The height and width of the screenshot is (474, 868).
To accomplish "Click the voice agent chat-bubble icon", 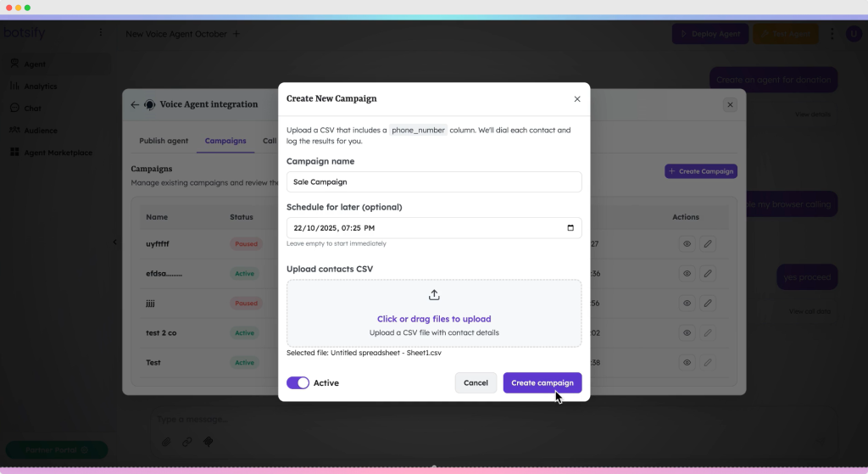I will (x=149, y=104).
